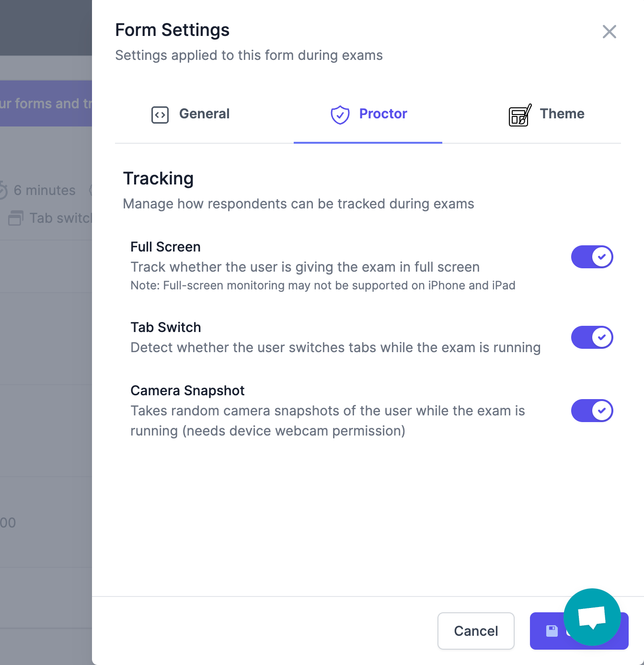The image size is (644, 665).
Task: Click the Tab Switch setting title
Action: click(166, 328)
